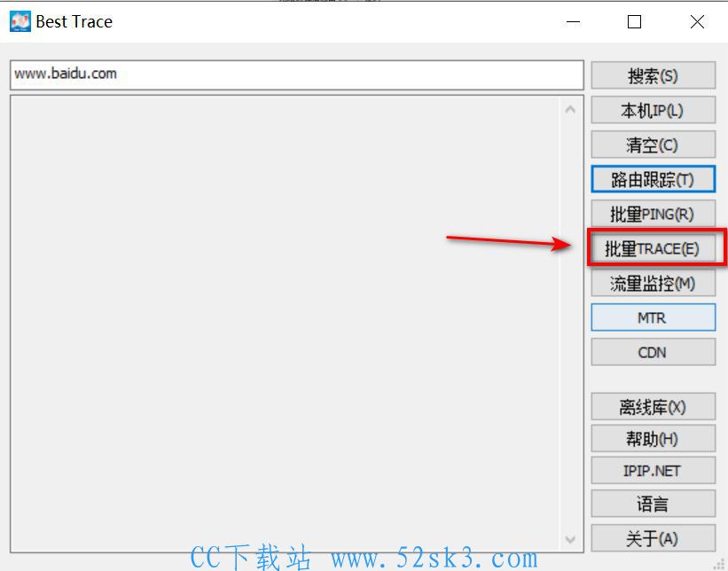Show local IP with 本机IP(L) button
Viewport: 728px width, 571px height.
pyautogui.click(x=653, y=111)
